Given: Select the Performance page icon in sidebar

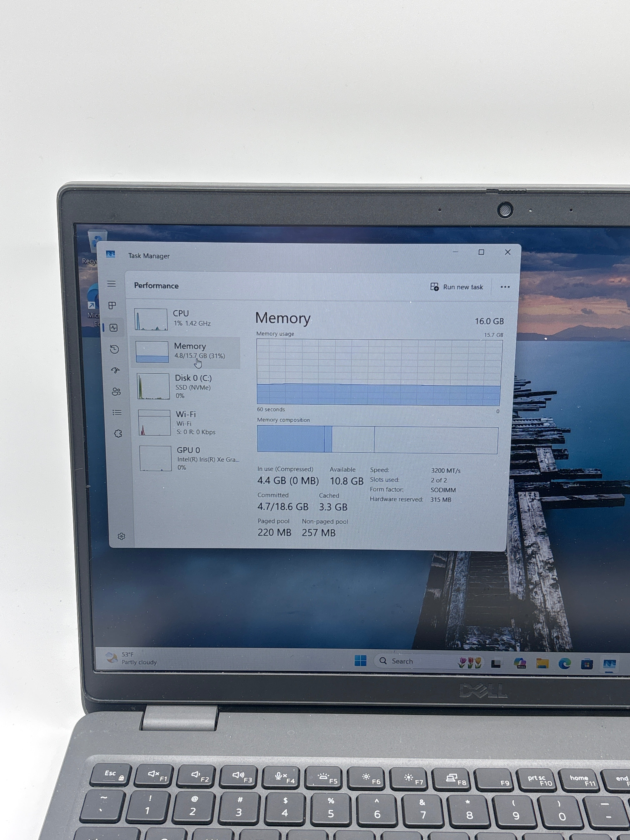Looking at the screenshot, I should 114,328.
